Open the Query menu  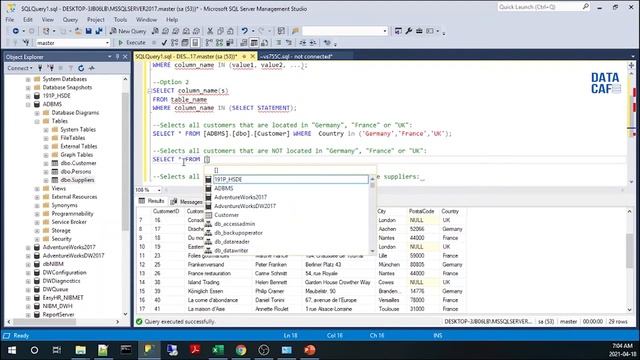(x=70, y=20)
